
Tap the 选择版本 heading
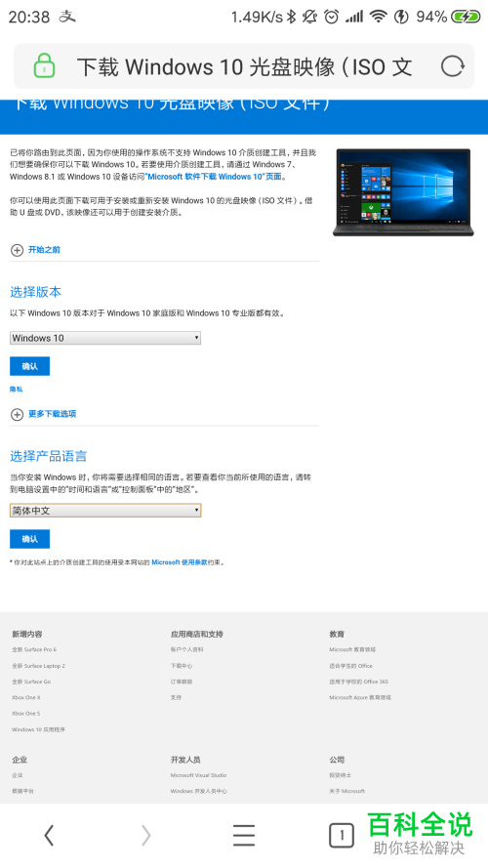point(35,292)
